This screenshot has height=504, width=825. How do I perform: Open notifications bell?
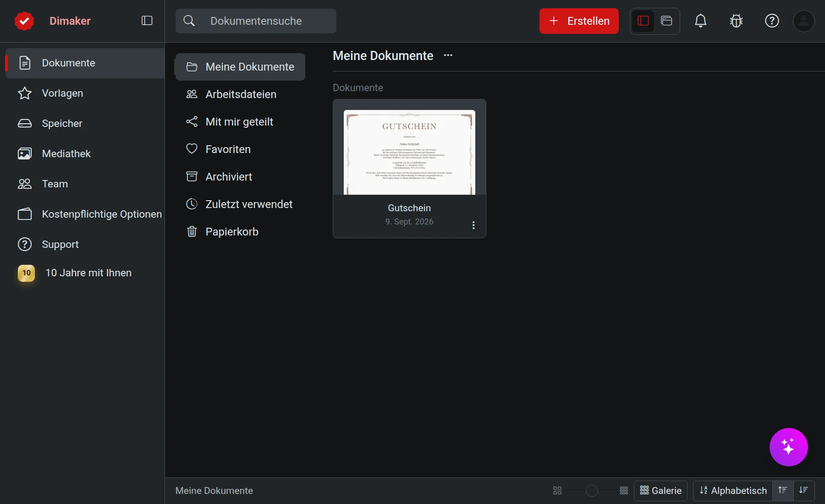[x=700, y=21]
